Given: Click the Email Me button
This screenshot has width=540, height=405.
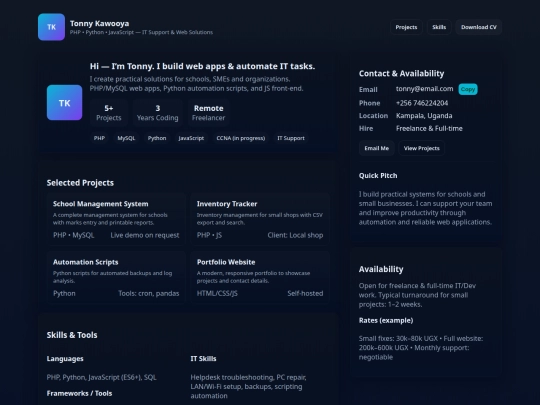Looking at the screenshot, I should tap(376, 148).
